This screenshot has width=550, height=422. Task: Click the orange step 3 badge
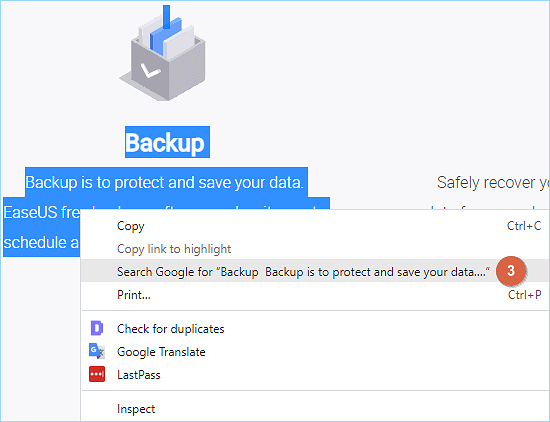(511, 271)
